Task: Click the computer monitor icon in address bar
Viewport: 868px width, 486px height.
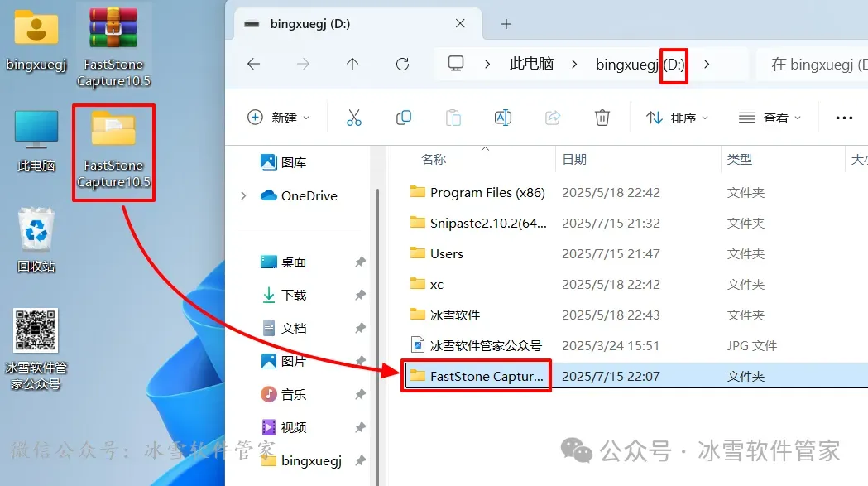Action: [456, 65]
